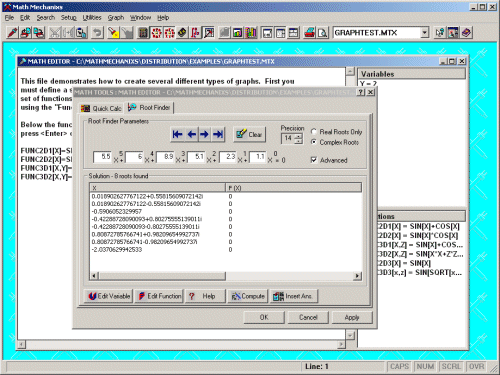This screenshot has width=500, height=375.
Task: Click the plain right arrow navigation button
Action: click(x=205, y=134)
